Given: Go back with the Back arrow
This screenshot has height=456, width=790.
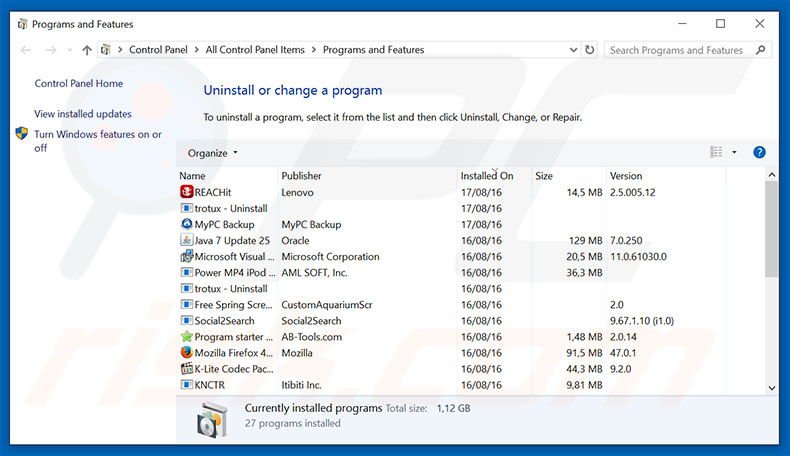Looking at the screenshot, I should (x=26, y=50).
